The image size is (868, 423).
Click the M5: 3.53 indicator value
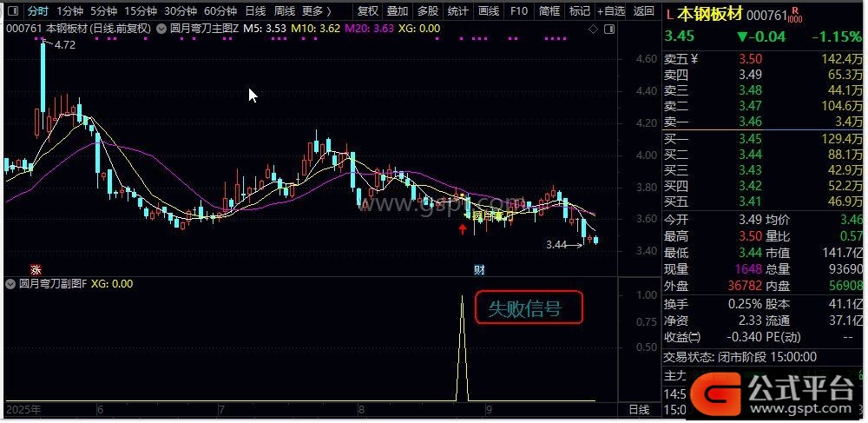265,29
